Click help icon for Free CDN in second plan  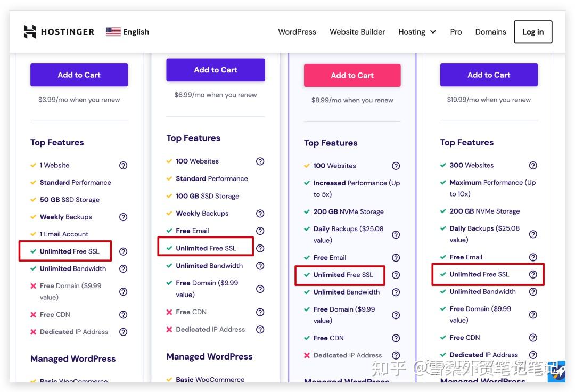[x=260, y=312]
